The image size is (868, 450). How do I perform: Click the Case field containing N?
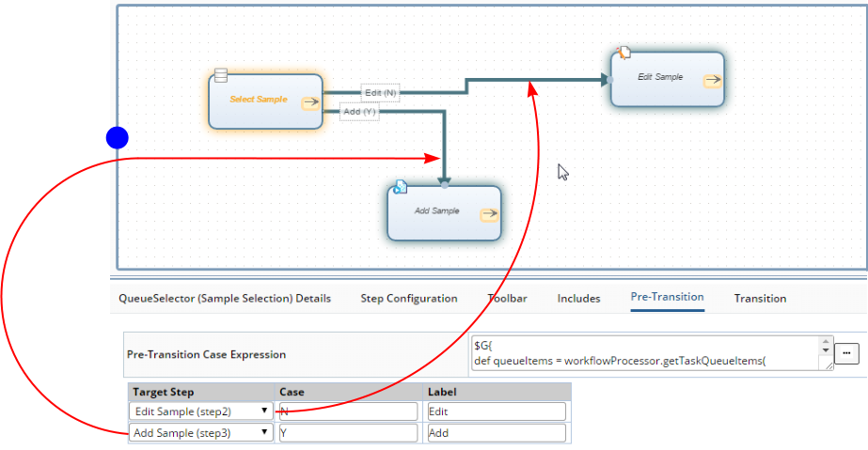point(348,411)
